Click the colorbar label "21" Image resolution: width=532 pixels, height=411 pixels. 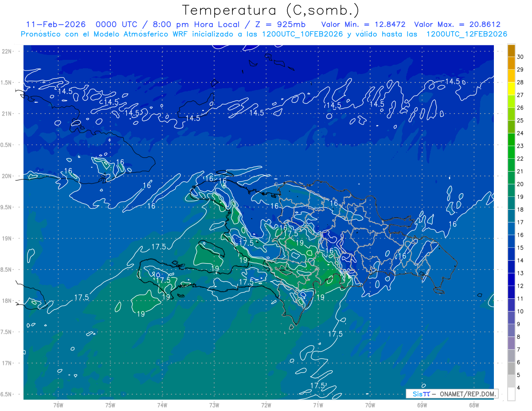520,172
